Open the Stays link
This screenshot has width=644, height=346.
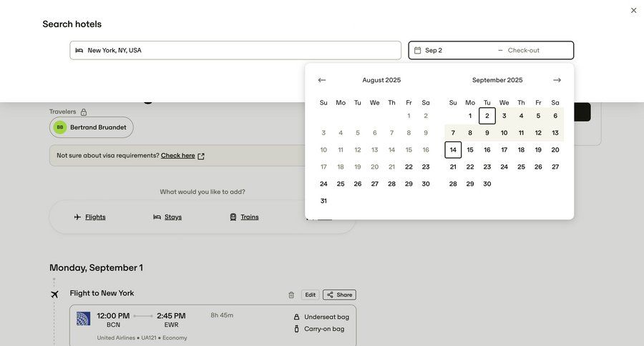(x=173, y=217)
